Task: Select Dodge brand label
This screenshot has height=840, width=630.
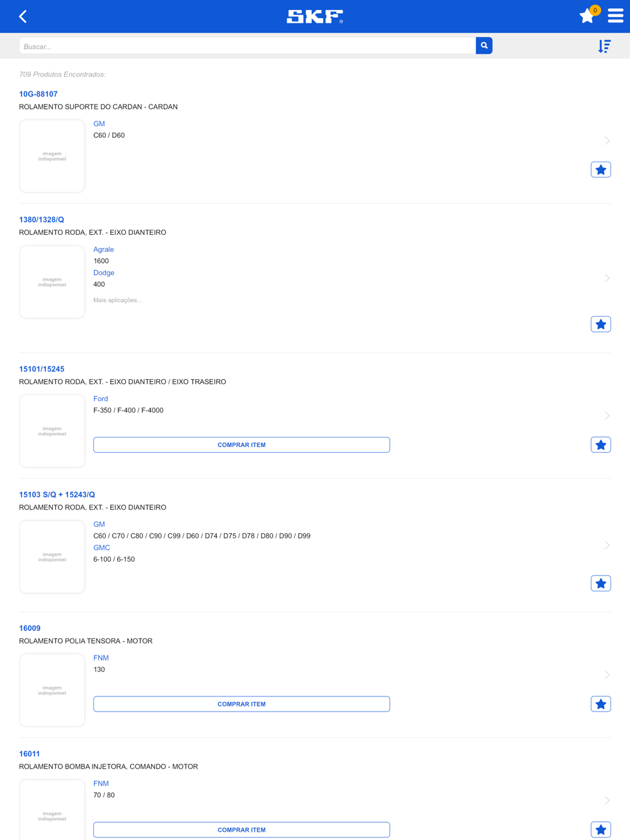Action: [x=104, y=273]
